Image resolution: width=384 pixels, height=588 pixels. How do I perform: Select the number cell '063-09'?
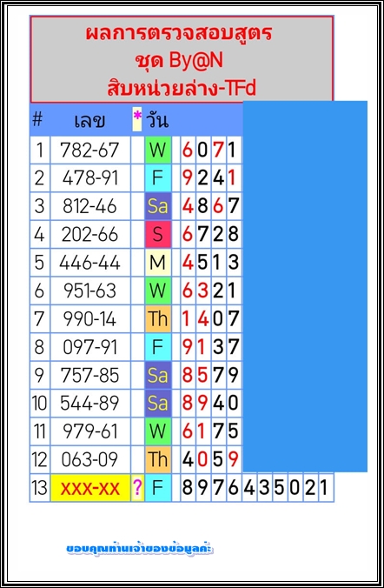point(89,460)
